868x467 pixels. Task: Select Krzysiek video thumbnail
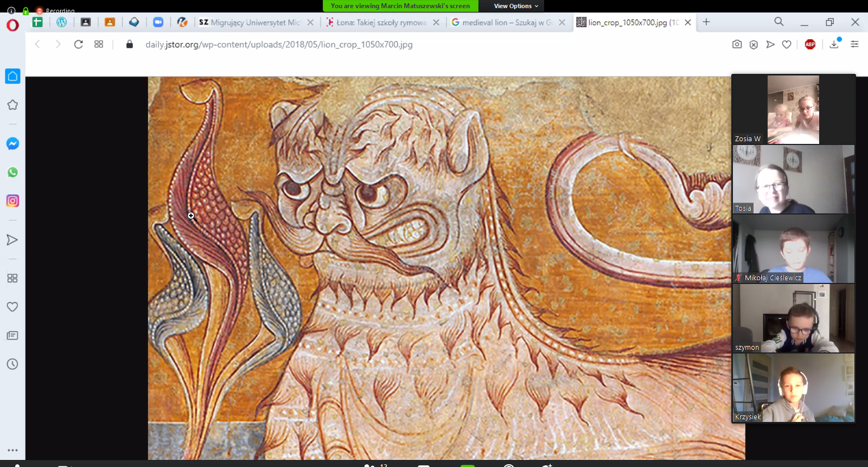(x=793, y=388)
